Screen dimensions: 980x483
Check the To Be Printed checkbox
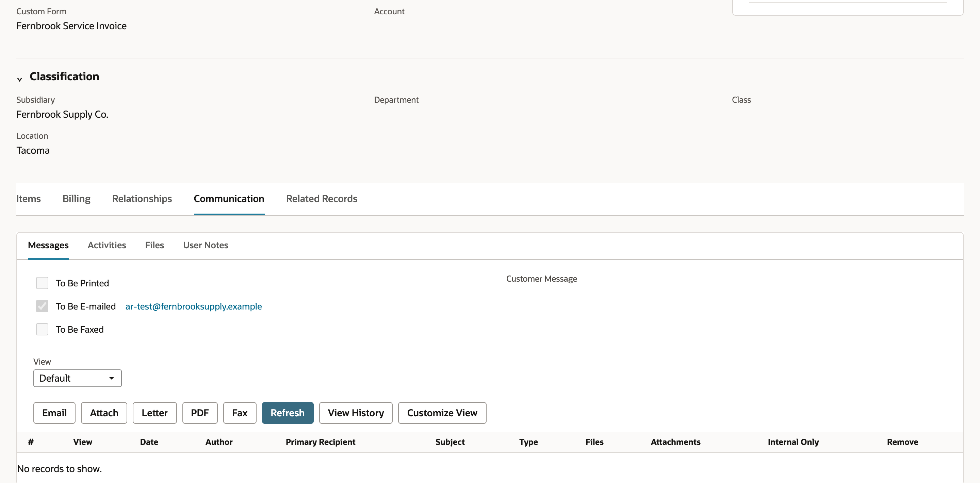click(x=42, y=283)
